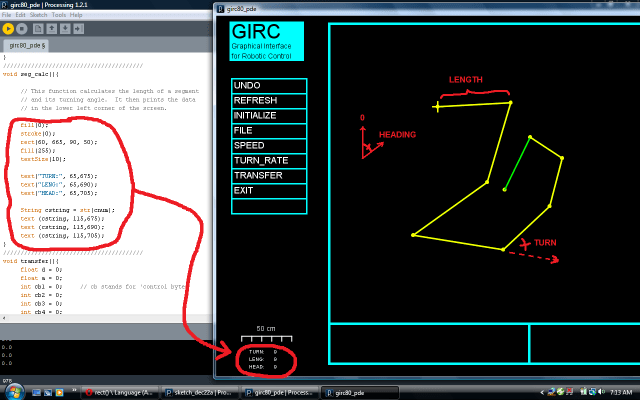Click the 'rect(60, 665, 90, 50);' code line

click(59, 142)
